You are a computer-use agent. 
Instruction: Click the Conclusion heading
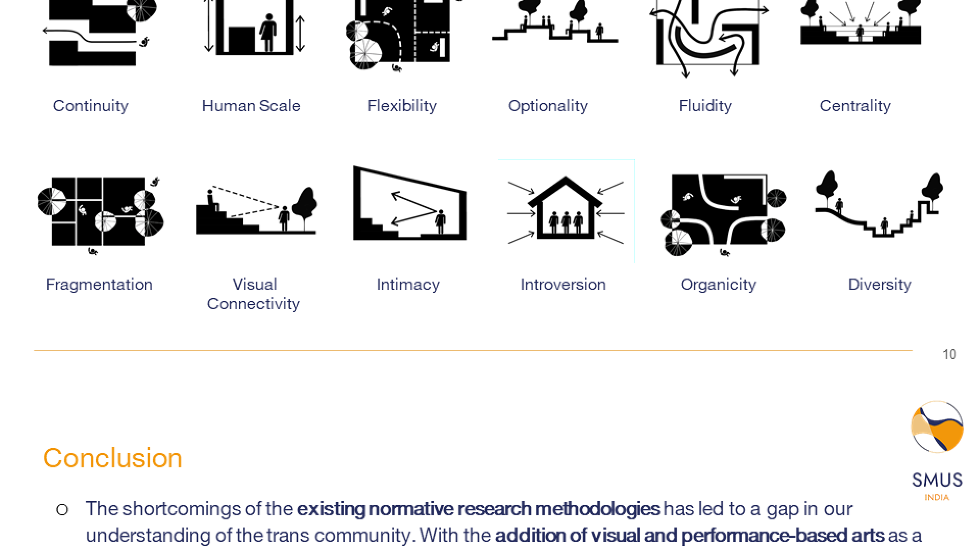coord(112,458)
